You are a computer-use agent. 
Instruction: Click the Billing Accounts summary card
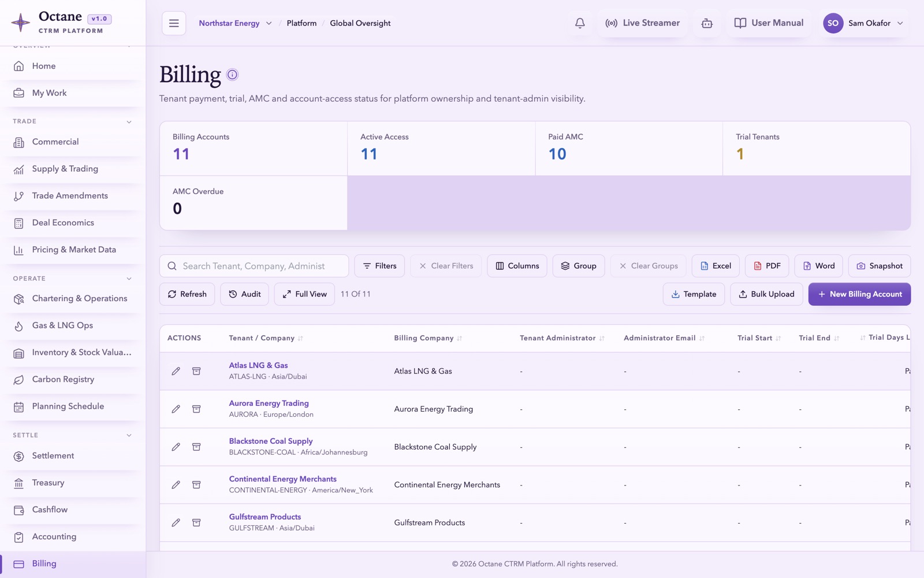[x=254, y=149]
